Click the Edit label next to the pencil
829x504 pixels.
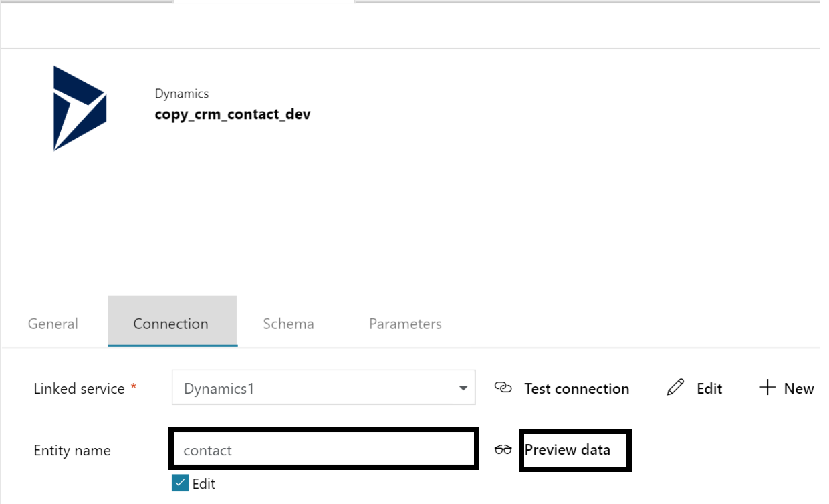point(709,388)
